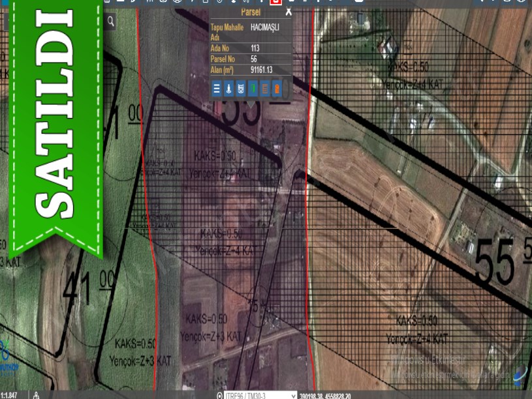
Task: Click the Parsel No value 56
Action: (x=254, y=59)
